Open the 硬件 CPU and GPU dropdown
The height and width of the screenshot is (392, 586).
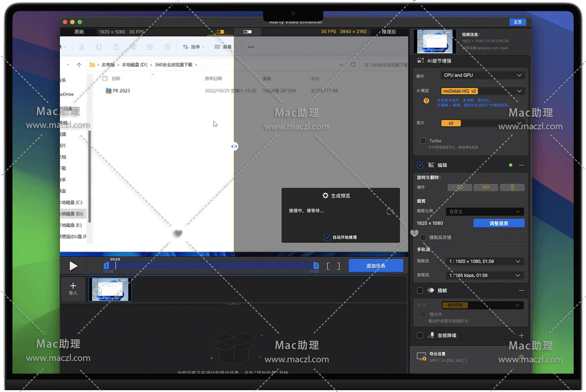coord(482,75)
